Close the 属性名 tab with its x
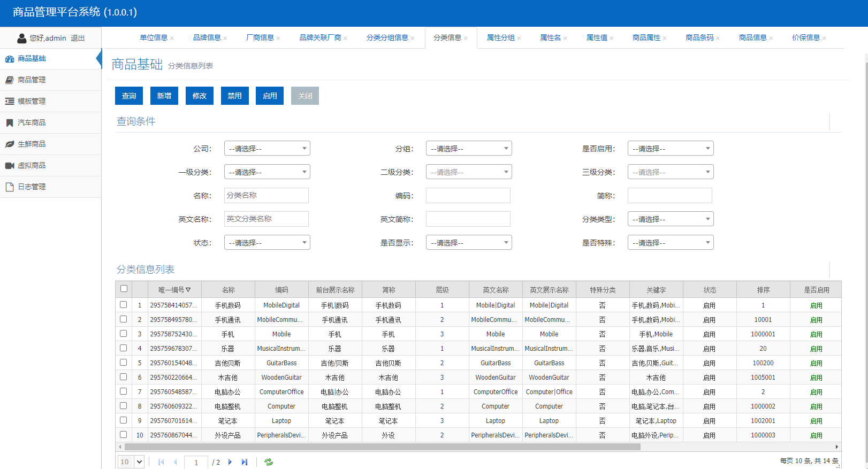The height and width of the screenshot is (469, 868). tap(565, 38)
